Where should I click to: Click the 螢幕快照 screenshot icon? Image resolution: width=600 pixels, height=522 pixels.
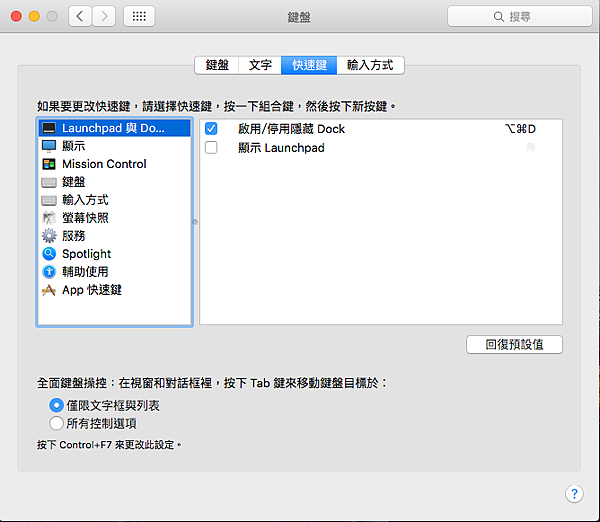pyautogui.click(x=49, y=218)
